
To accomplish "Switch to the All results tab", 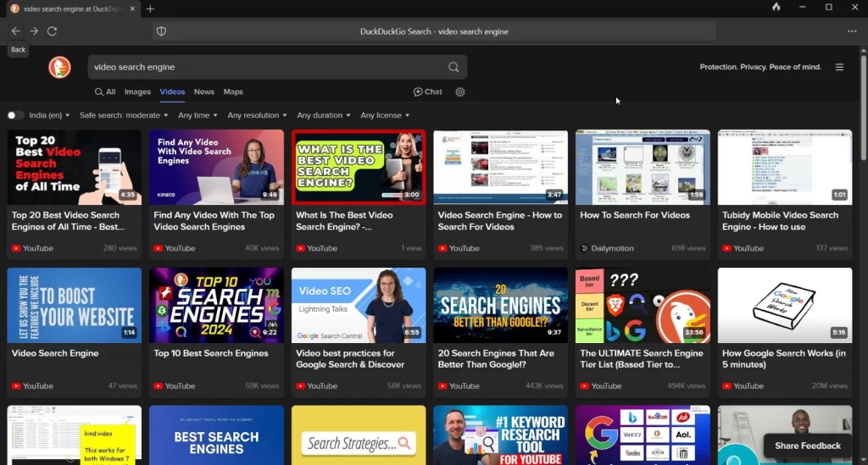I will tap(105, 91).
